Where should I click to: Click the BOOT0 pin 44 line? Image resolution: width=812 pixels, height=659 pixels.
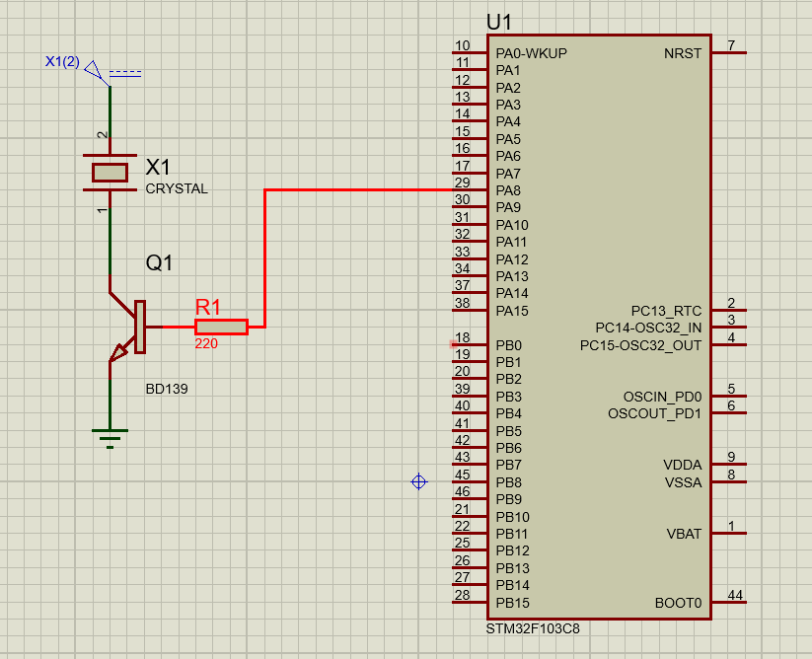(x=728, y=602)
